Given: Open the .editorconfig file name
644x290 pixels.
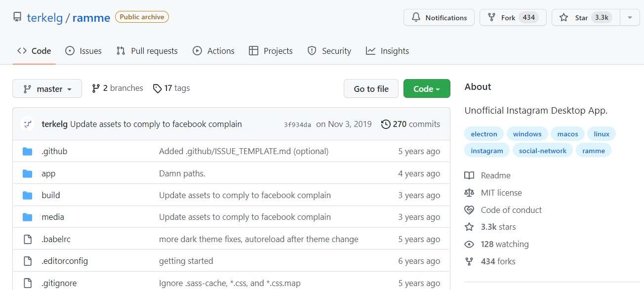Looking at the screenshot, I should [65, 261].
